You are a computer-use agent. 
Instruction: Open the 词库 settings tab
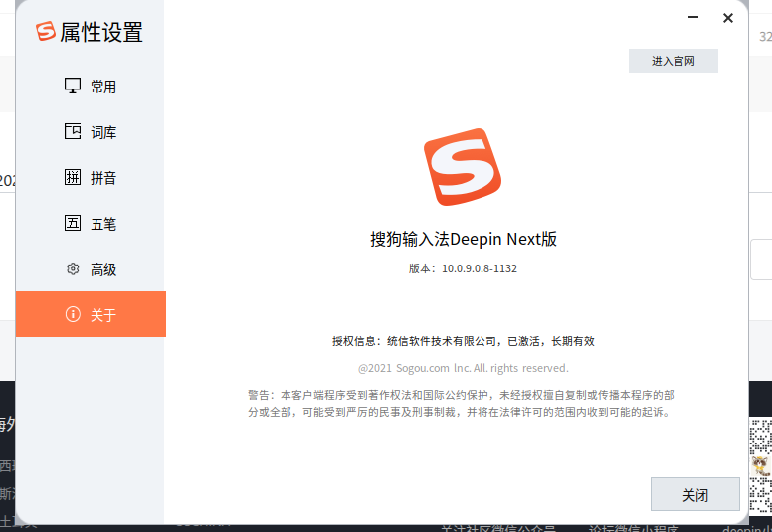point(91,132)
